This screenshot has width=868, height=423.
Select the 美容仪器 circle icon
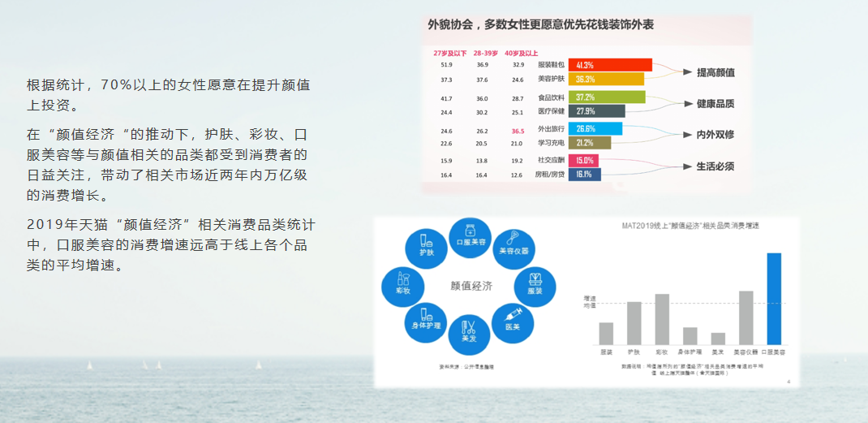[513, 249]
